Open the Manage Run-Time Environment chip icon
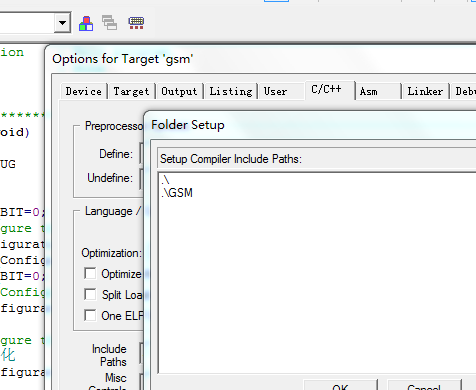 (136, 23)
